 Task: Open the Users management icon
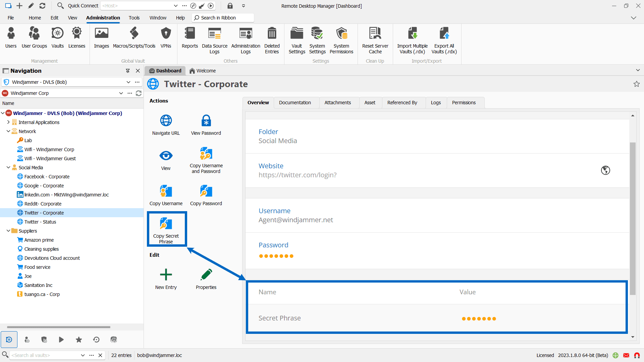11,38
